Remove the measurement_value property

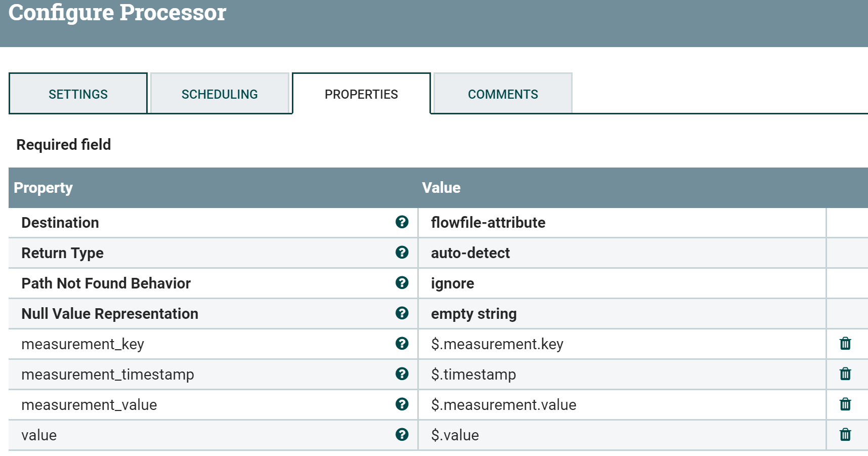point(845,404)
